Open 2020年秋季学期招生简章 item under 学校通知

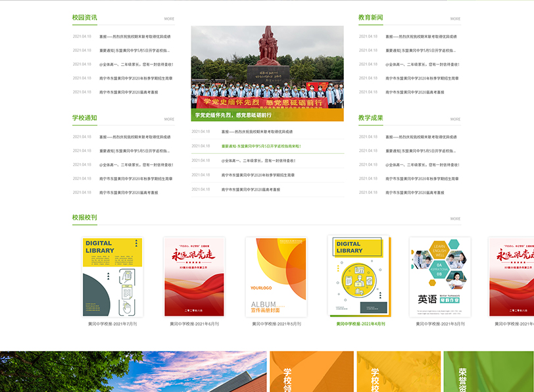point(136,179)
